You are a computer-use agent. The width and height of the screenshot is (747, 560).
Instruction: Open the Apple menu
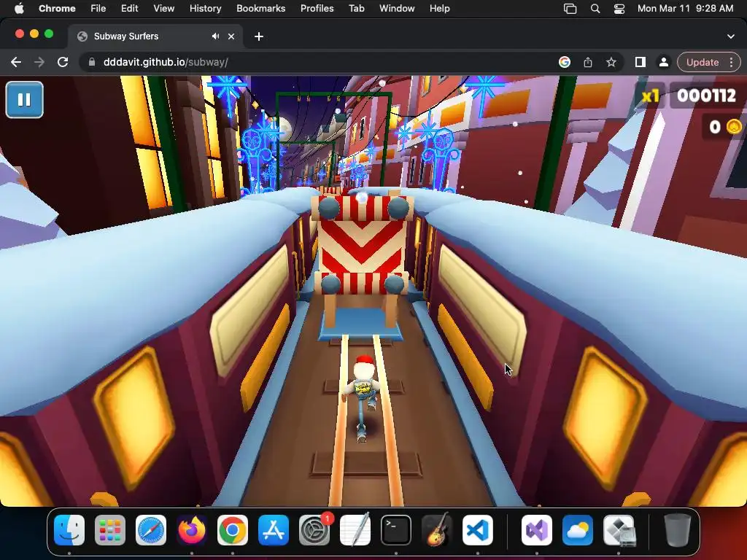click(x=19, y=8)
